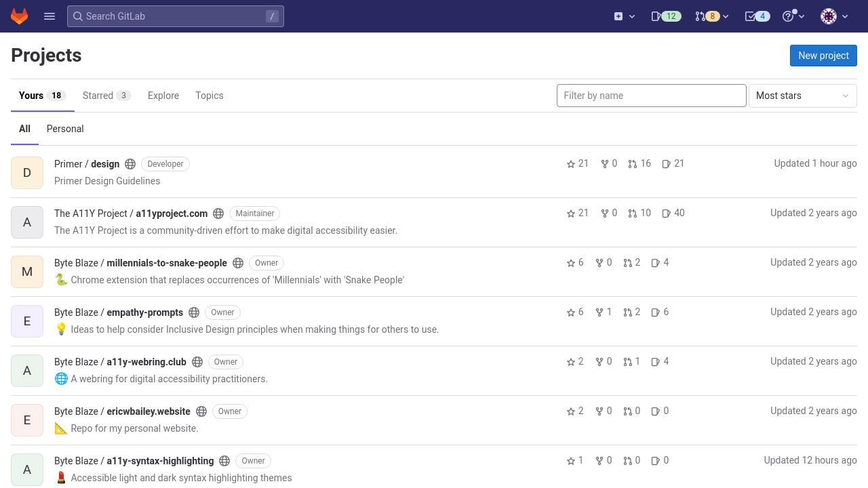Open the Most stars sort dropdown
868x488 pixels.
(x=803, y=96)
